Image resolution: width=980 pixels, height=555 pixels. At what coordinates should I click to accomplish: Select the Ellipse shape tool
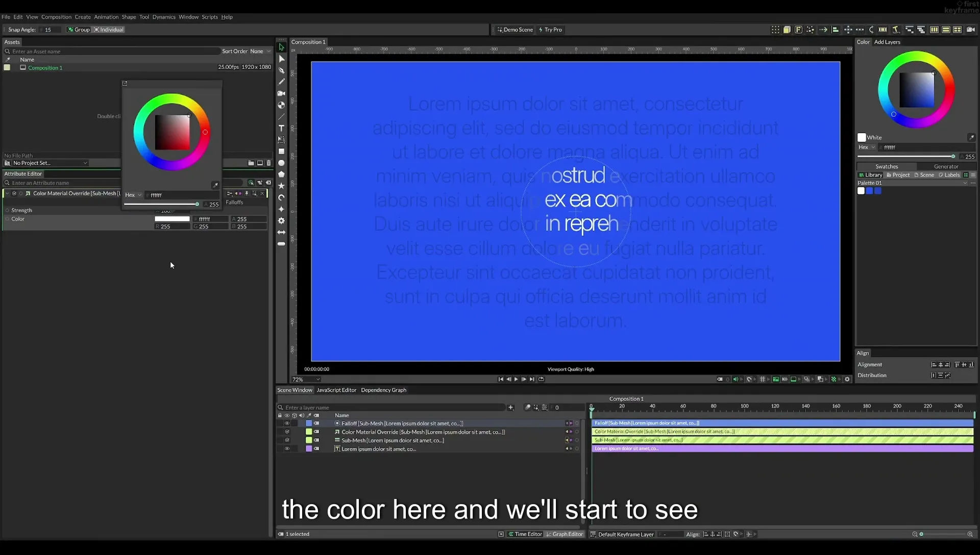pos(281,163)
